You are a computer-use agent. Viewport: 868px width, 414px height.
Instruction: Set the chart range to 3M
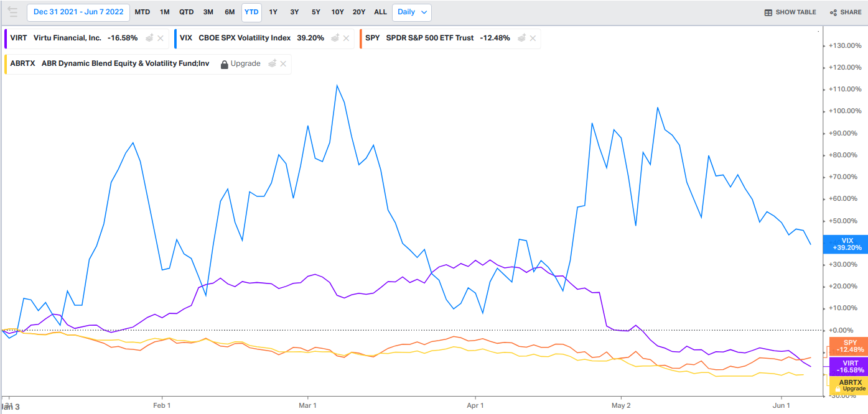click(208, 12)
